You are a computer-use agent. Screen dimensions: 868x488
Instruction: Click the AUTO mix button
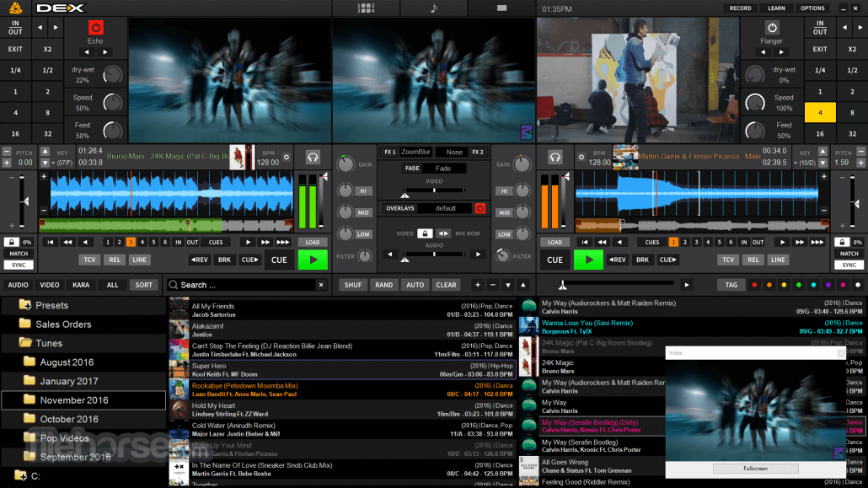pyautogui.click(x=415, y=285)
